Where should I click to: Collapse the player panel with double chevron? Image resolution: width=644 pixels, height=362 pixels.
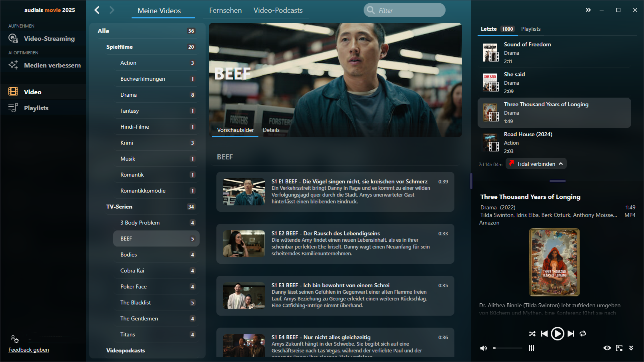pyautogui.click(x=631, y=348)
